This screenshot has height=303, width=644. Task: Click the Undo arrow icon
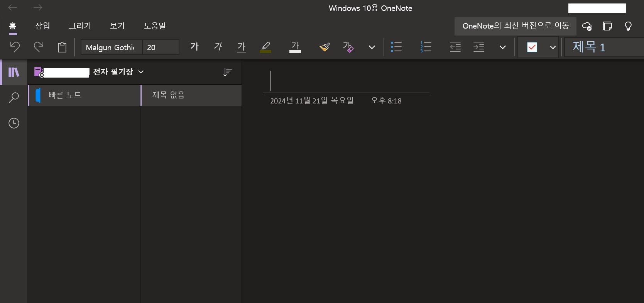click(x=15, y=47)
